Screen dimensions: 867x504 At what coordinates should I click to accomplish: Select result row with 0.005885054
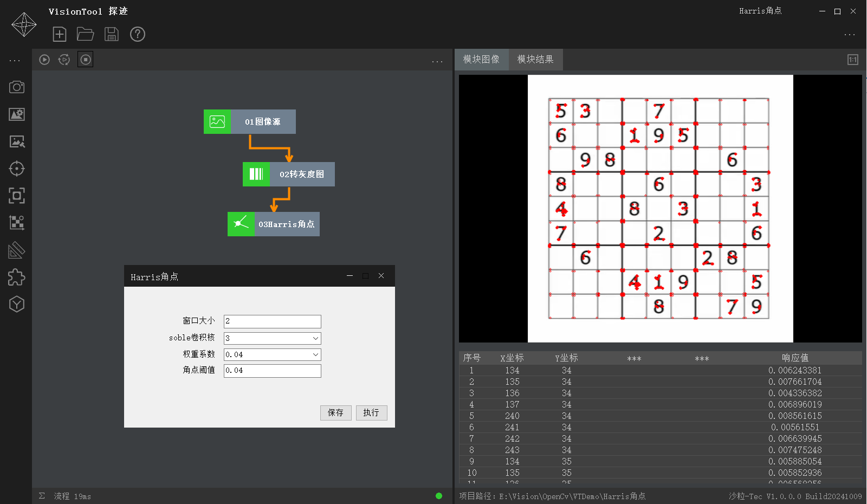661,461
